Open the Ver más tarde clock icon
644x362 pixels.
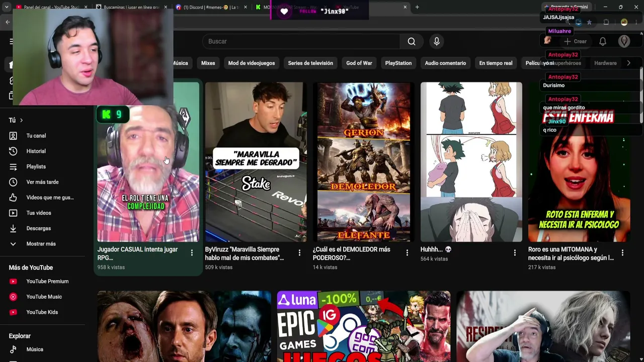point(13,182)
